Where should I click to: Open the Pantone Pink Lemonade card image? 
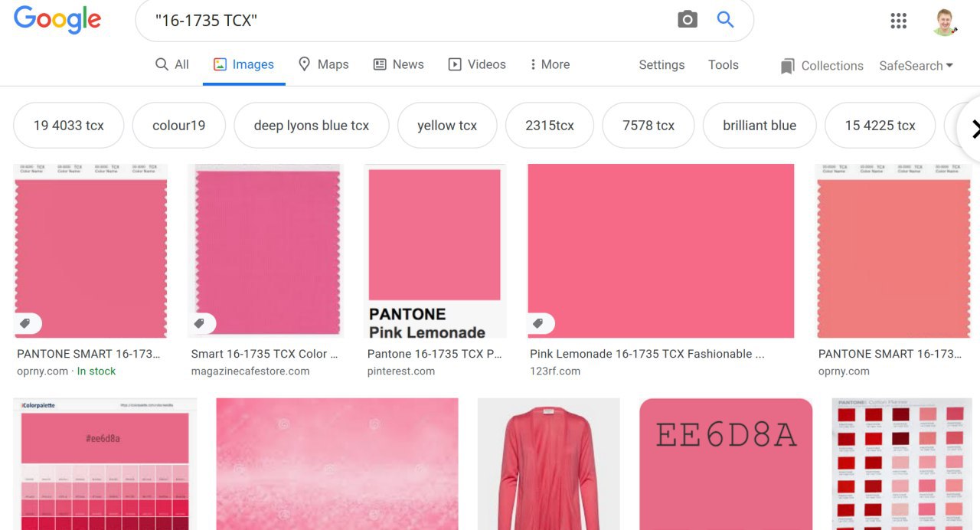click(436, 250)
